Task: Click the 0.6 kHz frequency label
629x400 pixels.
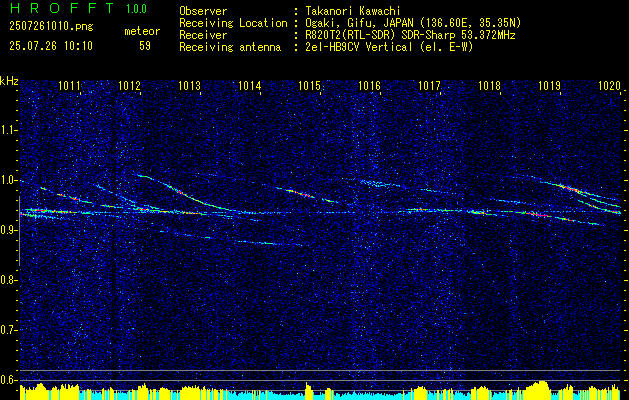Action: click(x=7, y=380)
